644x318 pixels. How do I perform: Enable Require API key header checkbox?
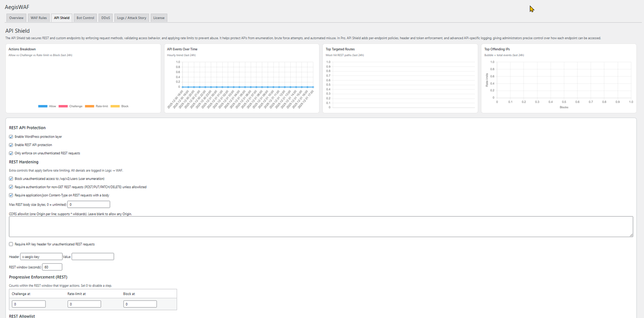point(11,244)
